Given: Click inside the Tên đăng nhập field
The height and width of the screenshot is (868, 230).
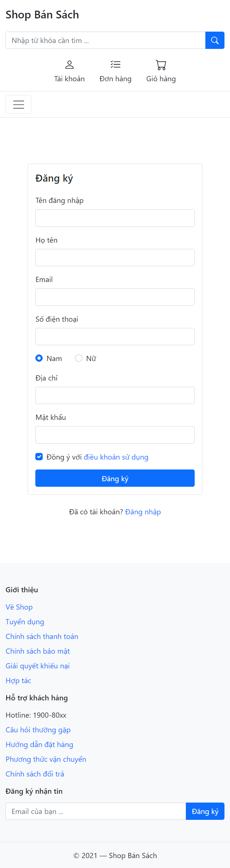Looking at the screenshot, I should (115, 218).
